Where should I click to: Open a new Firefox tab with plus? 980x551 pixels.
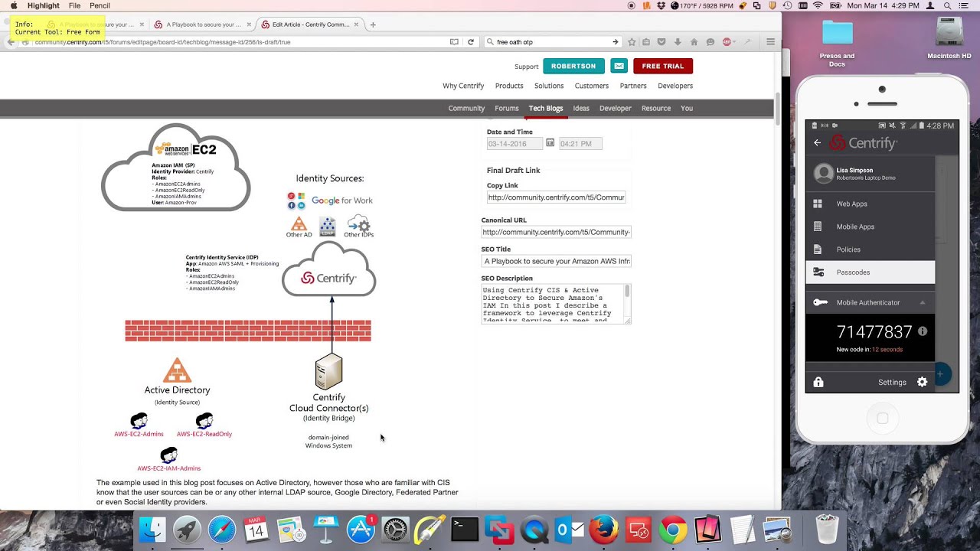click(373, 24)
